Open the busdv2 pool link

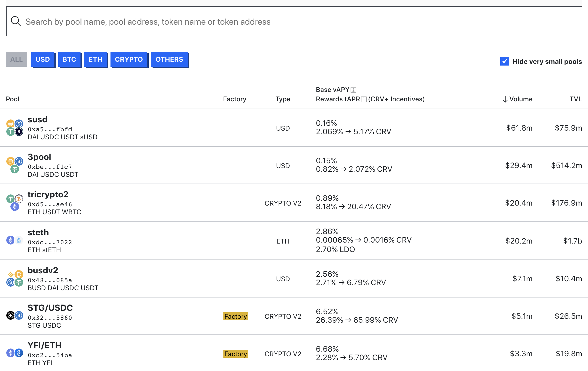43,270
